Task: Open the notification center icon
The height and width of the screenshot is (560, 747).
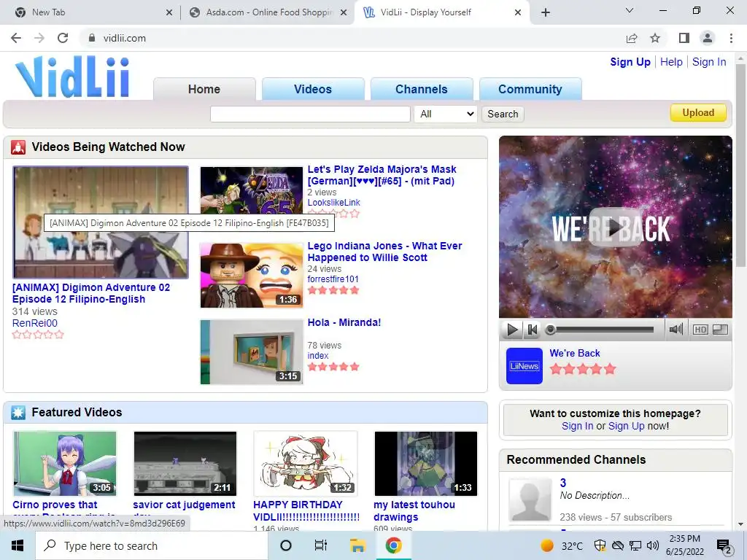Action: pos(724,546)
